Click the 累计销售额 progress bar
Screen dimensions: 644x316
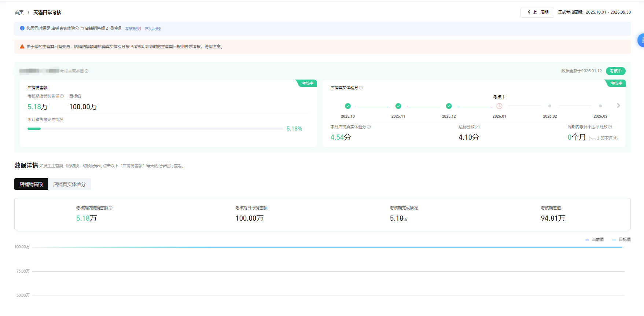(155, 129)
